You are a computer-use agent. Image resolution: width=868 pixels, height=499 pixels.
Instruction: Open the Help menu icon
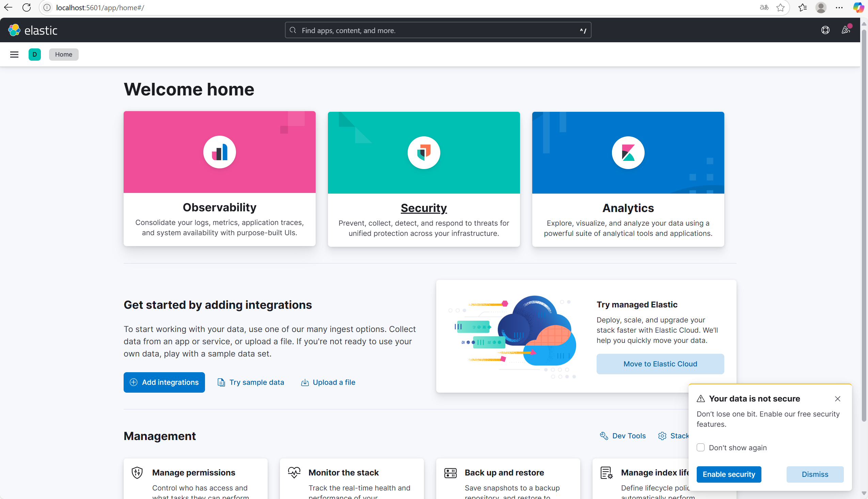pos(825,30)
